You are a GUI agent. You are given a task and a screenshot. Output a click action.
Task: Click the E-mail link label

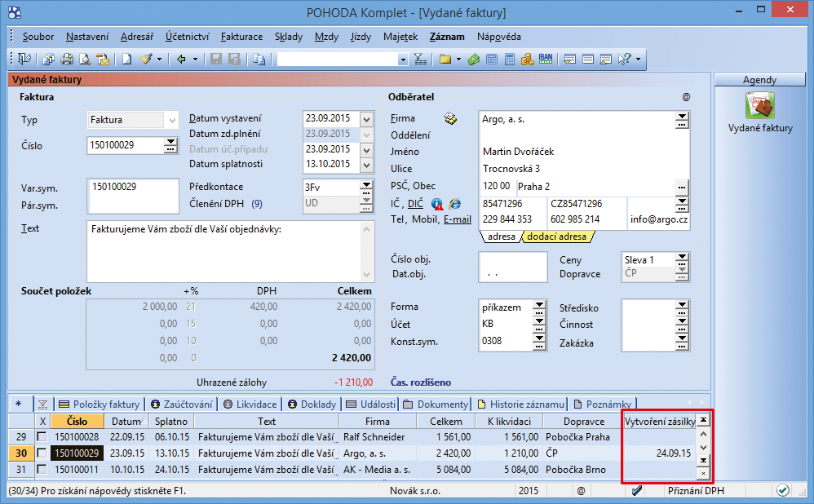pyautogui.click(x=458, y=219)
